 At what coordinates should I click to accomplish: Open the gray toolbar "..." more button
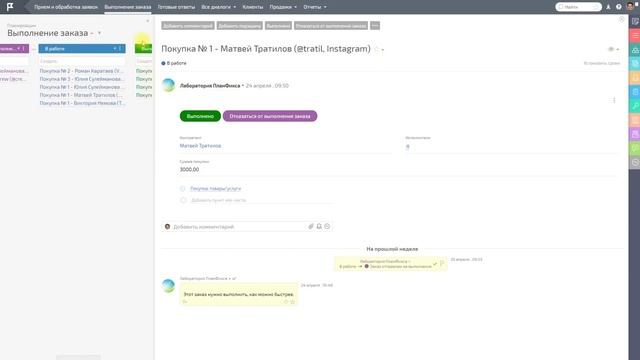pyautogui.click(x=375, y=26)
